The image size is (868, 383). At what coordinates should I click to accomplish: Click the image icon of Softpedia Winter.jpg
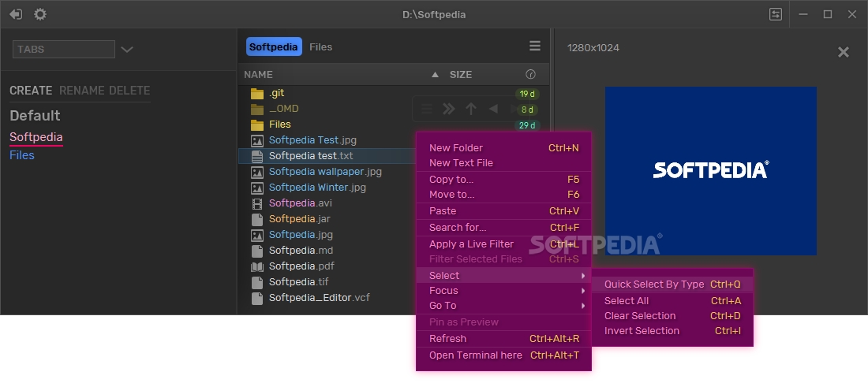[x=257, y=188]
